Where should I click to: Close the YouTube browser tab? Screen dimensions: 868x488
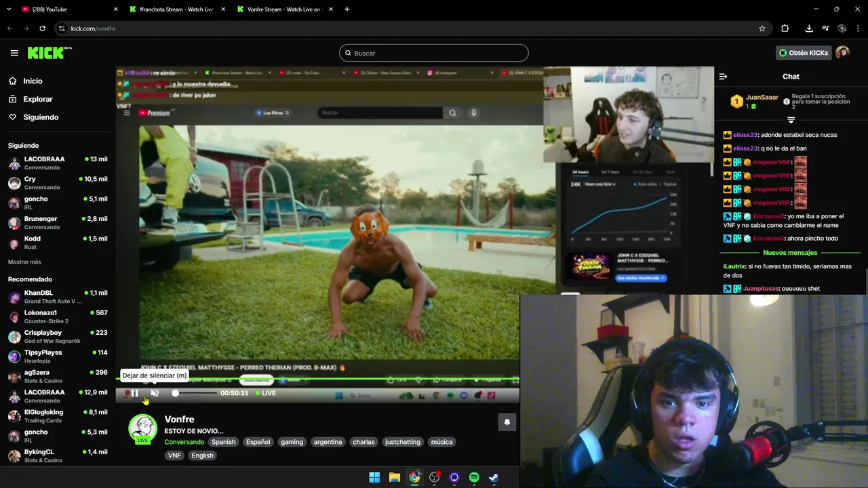[x=115, y=9]
